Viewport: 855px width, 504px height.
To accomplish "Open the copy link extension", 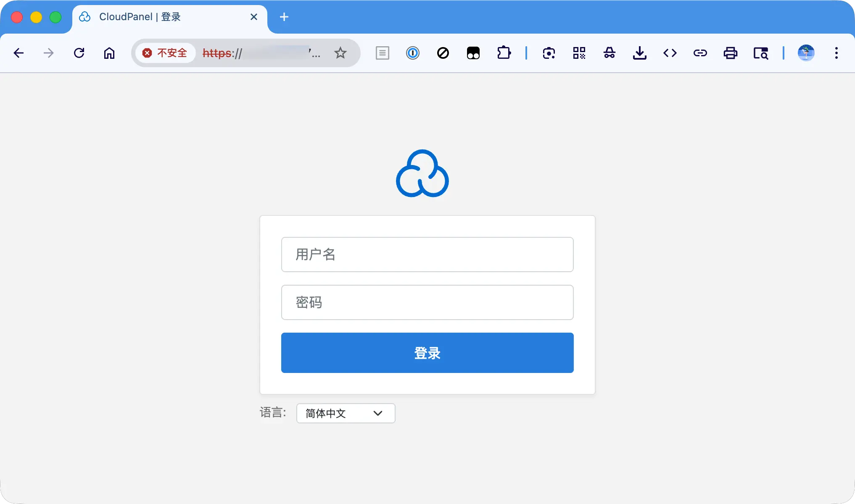I will [x=700, y=53].
